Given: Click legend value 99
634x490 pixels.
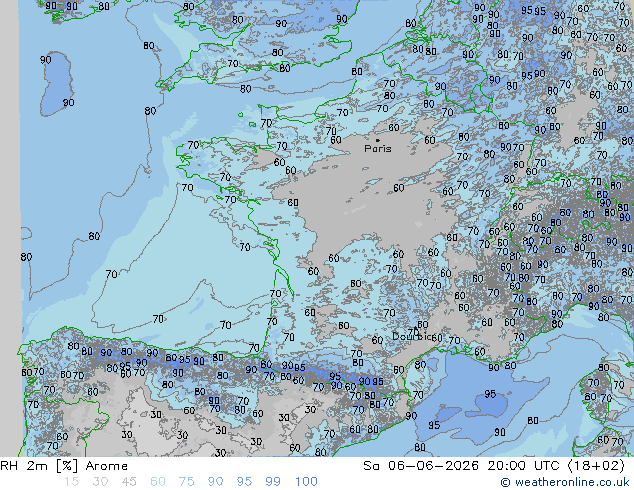Looking at the screenshot, I should coord(273,482).
